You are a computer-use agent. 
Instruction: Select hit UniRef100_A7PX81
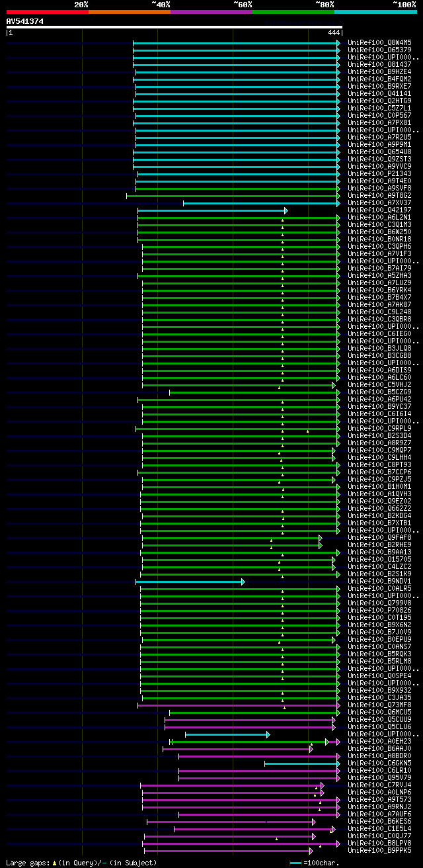(x=380, y=122)
